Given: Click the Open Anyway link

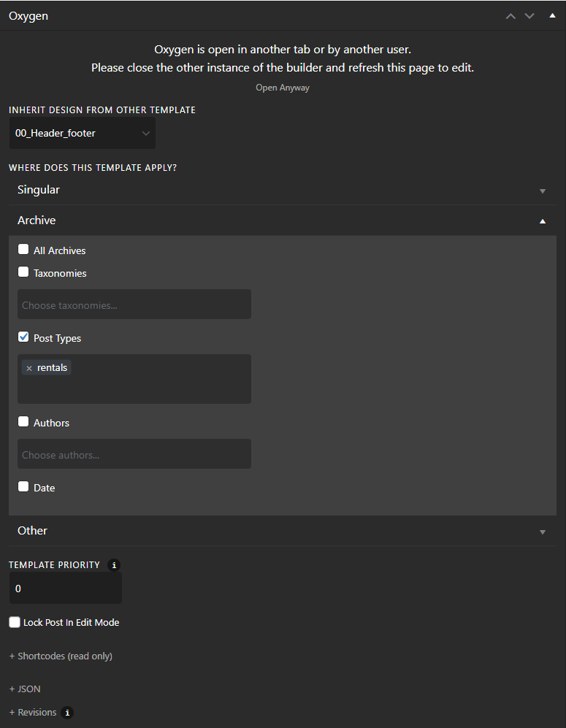Looking at the screenshot, I should tap(283, 88).
